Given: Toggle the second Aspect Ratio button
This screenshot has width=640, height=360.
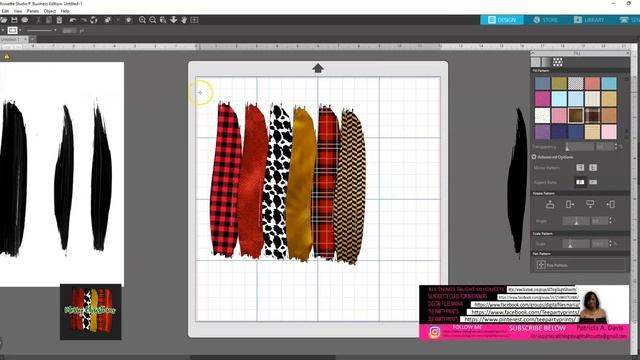Looking at the screenshot, I should (x=593, y=182).
